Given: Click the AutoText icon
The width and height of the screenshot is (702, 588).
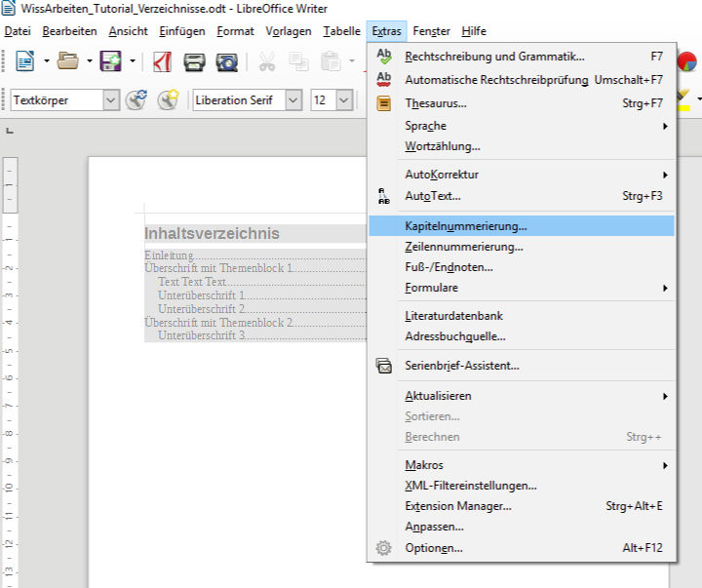Looking at the screenshot, I should pyautogui.click(x=384, y=196).
